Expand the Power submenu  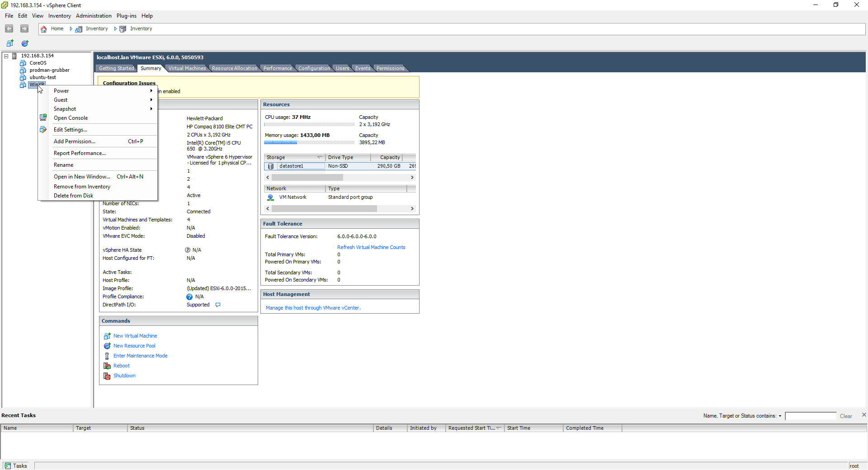(x=151, y=91)
